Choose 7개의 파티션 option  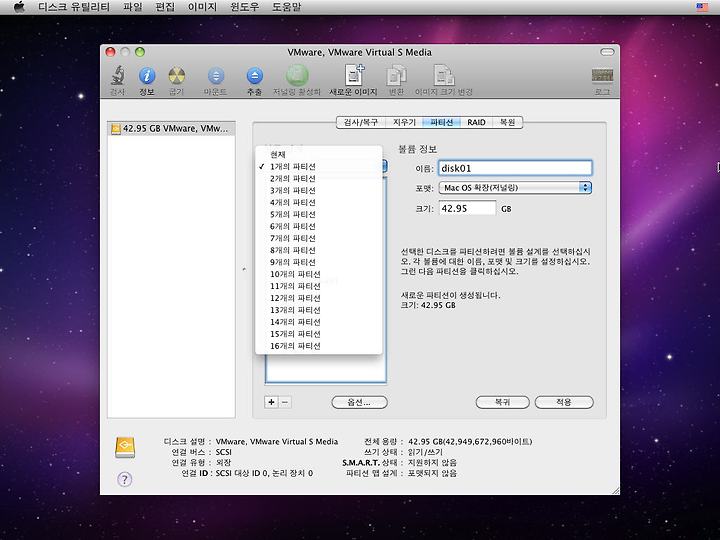coord(319,238)
